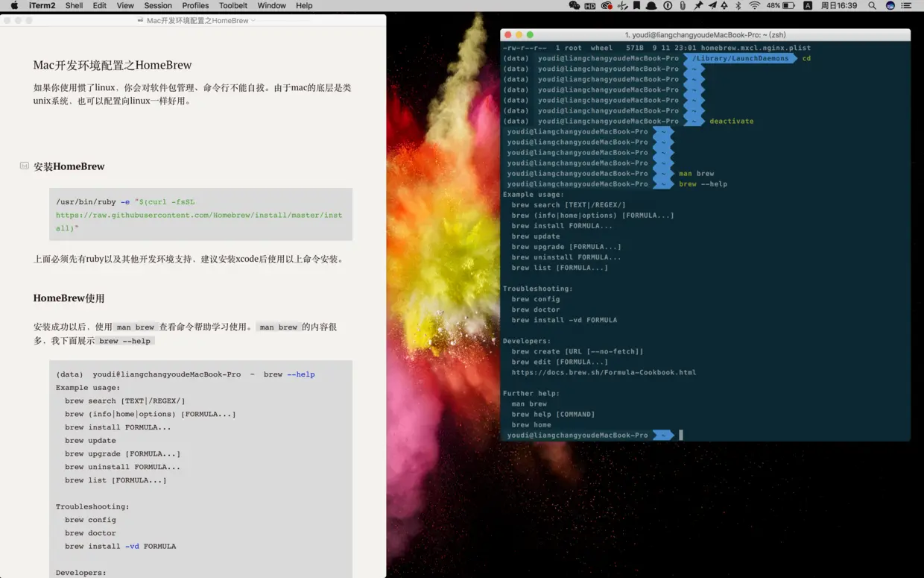Zoom the iTerm terminal window
The image size is (924, 578).
point(531,34)
